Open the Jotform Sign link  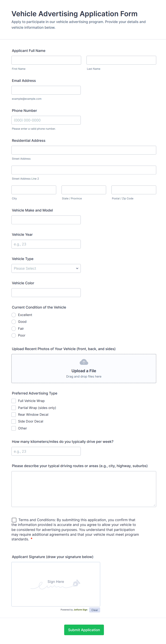point(80,610)
